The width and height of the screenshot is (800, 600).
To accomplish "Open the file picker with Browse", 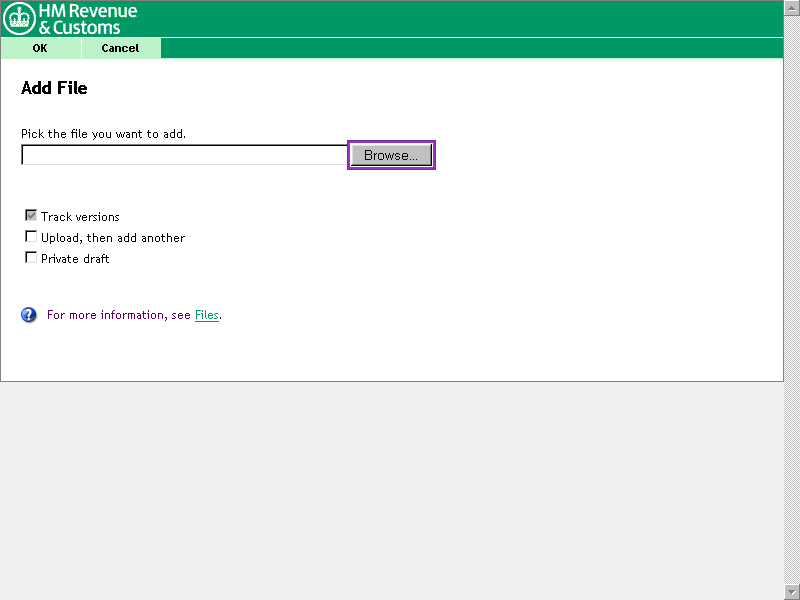I will click(x=391, y=155).
